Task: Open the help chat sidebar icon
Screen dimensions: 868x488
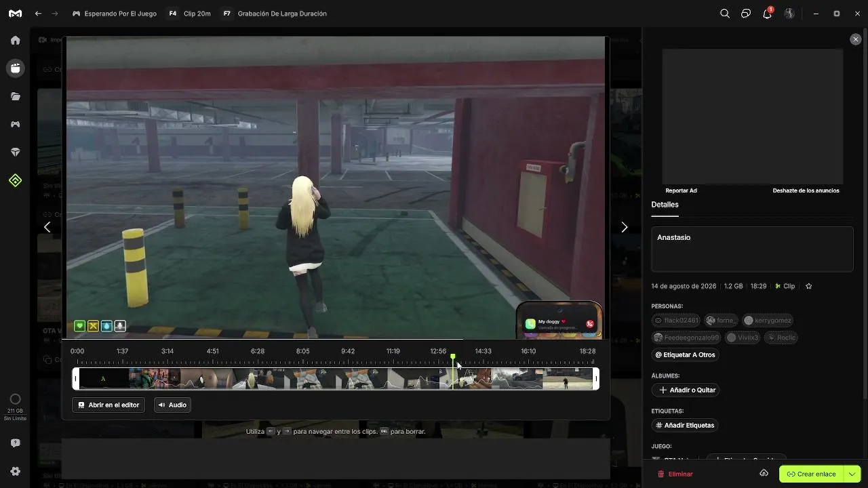Action: click(15, 443)
